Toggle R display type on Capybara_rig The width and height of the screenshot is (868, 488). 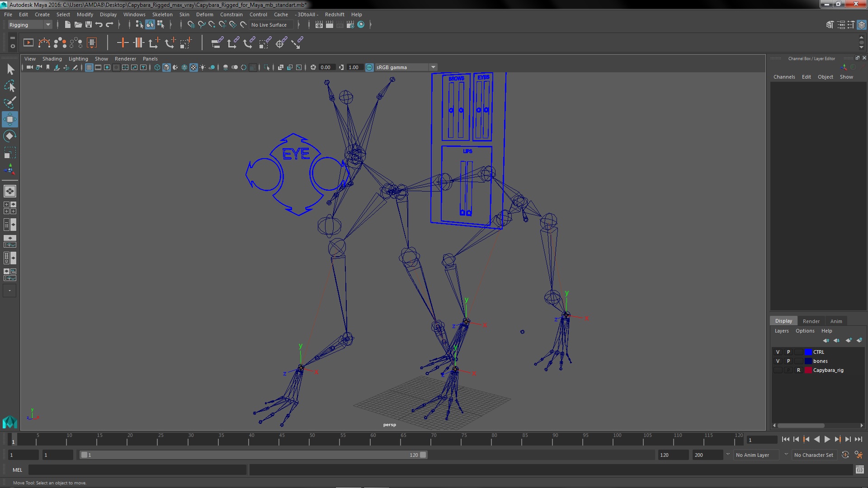click(798, 370)
